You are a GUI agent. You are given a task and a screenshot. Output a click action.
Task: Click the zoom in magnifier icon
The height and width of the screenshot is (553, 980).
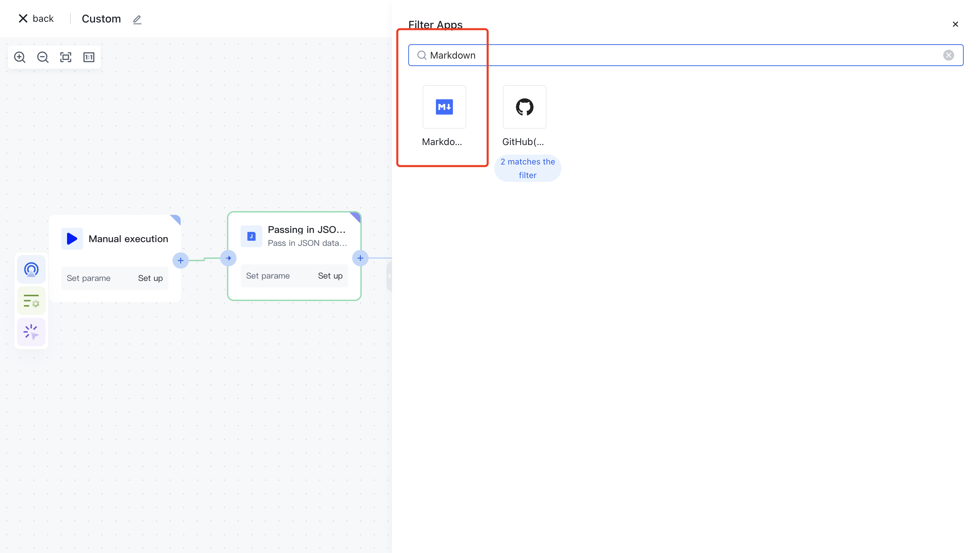[x=20, y=57]
